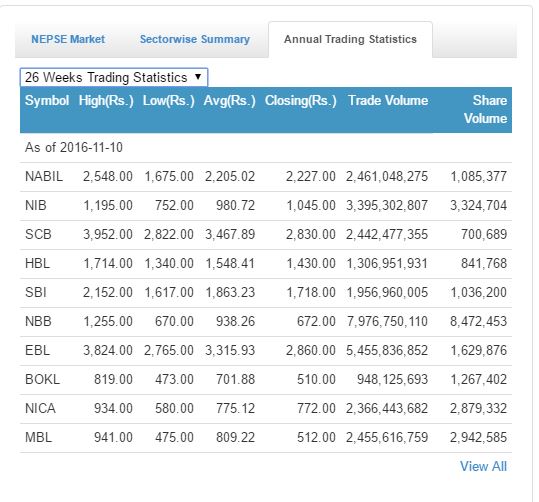
Task: Switch to the NEPSE Market tab
Action: click(68, 39)
